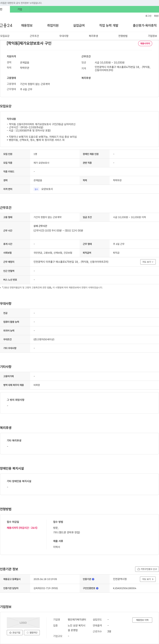159x644 pixels.
Task: Jump to 기업정보 section tab
Action: [153, 36]
